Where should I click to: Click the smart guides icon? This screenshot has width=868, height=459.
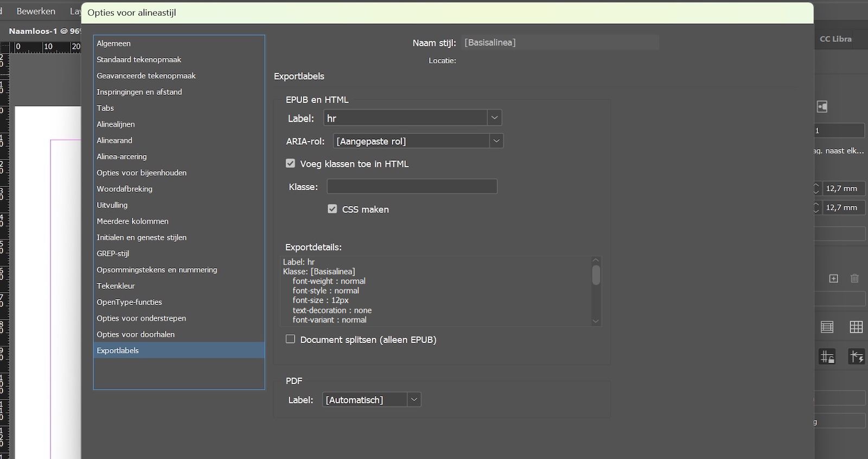pyautogui.click(x=856, y=357)
